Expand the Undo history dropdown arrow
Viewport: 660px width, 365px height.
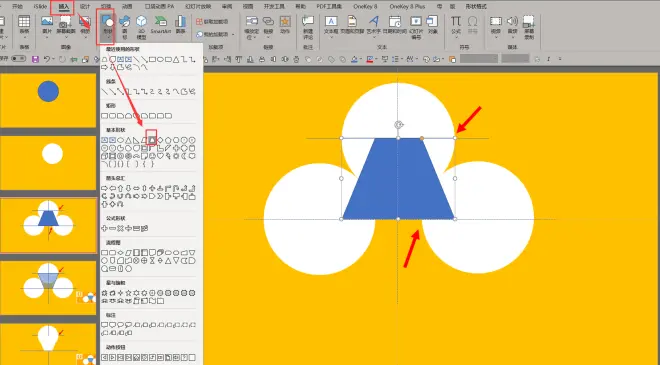pyautogui.click(x=53, y=59)
